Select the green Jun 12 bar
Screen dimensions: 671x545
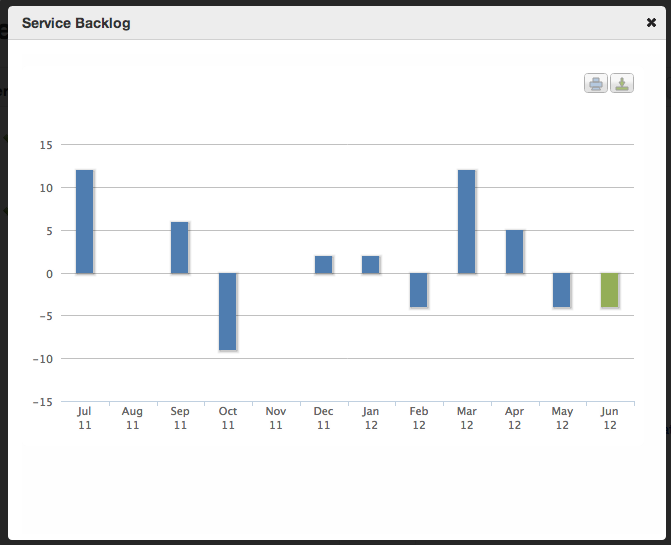[609, 290]
